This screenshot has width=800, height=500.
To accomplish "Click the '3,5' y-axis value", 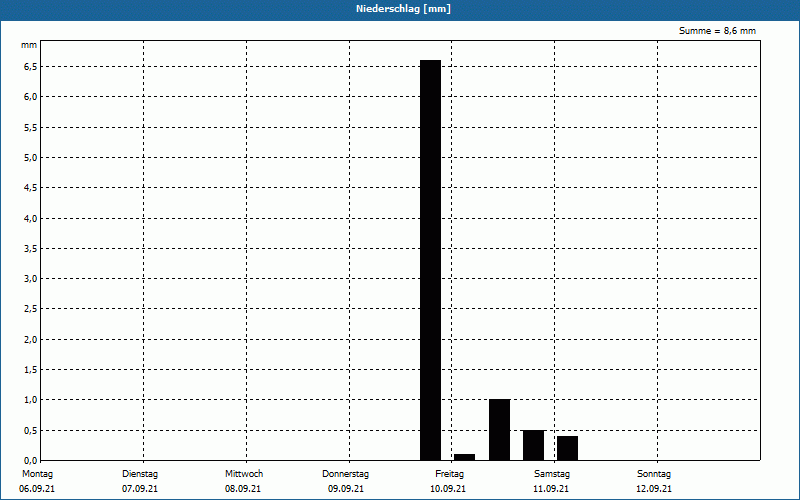I will pos(30,248).
